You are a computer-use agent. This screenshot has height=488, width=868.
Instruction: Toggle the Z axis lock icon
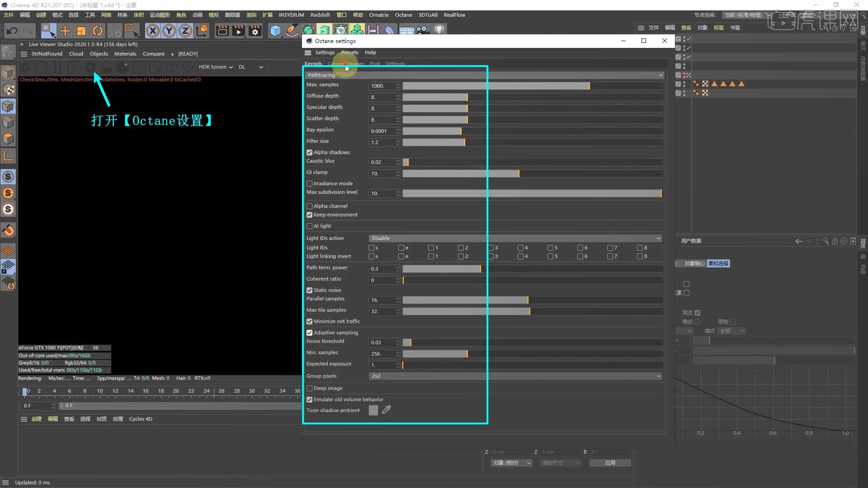click(185, 31)
